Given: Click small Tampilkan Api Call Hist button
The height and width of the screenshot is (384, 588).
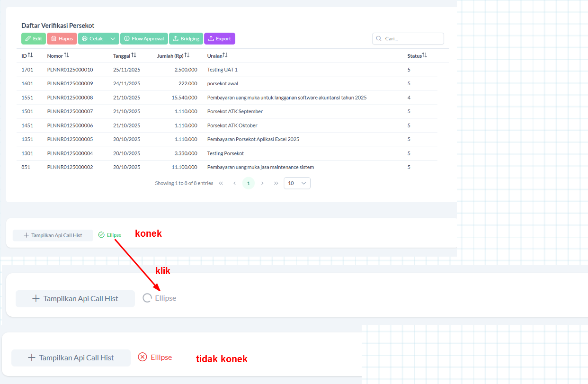Looking at the screenshot, I should [53, 235].
